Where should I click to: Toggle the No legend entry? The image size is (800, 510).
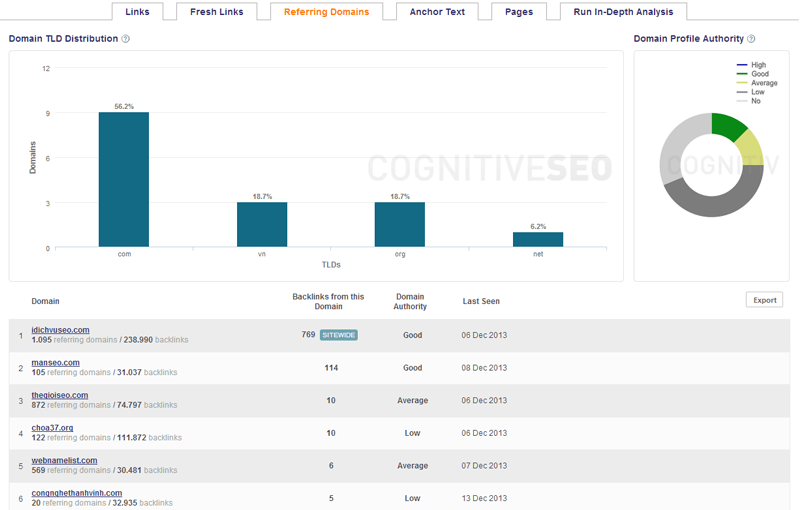(x=749, y=101)
